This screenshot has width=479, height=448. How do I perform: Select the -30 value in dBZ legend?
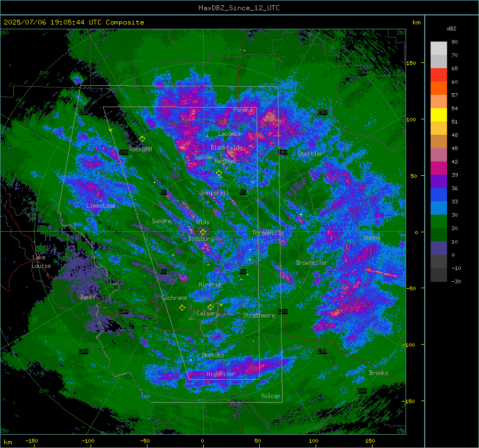pos(456,281)
